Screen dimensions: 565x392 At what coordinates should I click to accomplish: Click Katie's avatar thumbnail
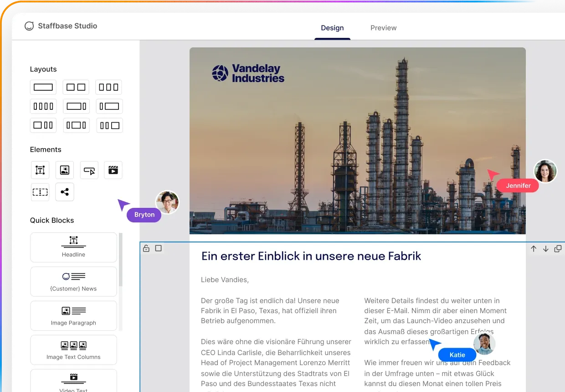coord(484,344)
